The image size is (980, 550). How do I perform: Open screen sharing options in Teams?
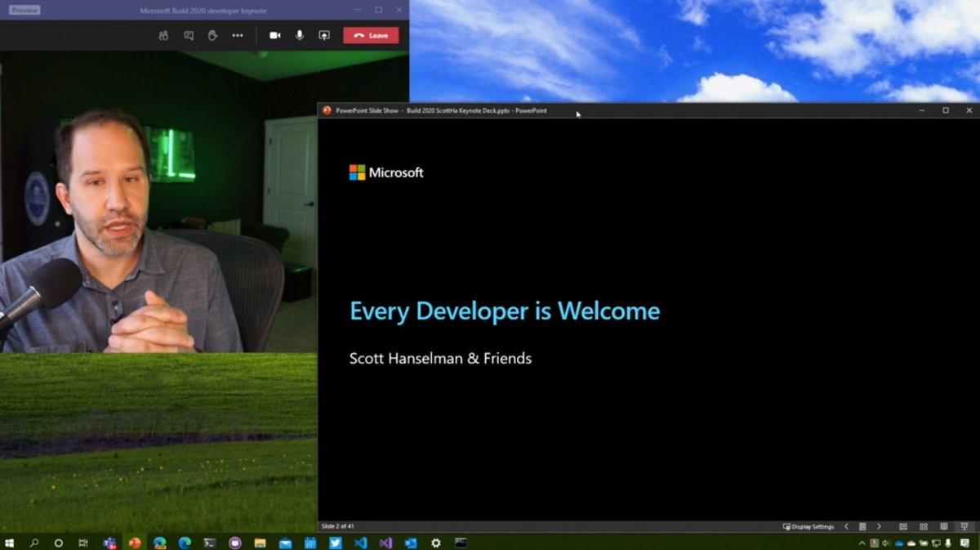(x=323, y=35)
